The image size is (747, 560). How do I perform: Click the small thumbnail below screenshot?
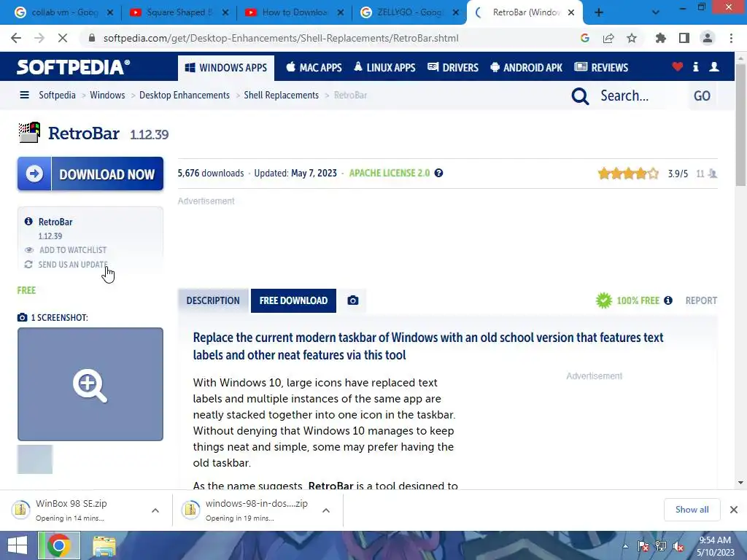(x=35, y=459)
